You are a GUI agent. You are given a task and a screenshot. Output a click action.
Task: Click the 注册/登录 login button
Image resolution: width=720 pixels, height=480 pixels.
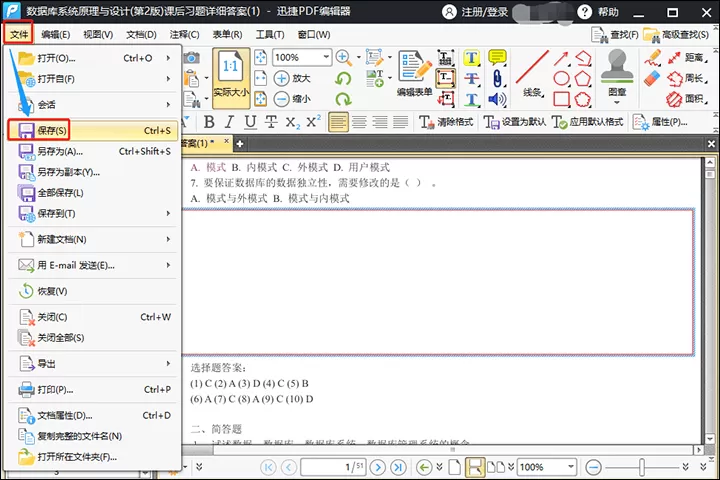pyautogui.click(x=475, y=11)
